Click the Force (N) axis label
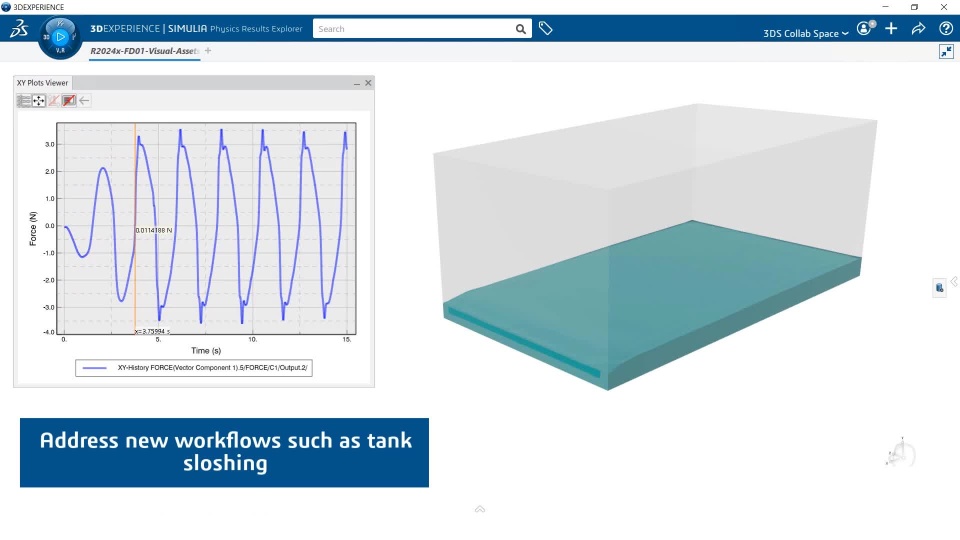The image size is (960, 540). [x=33, y=229]
